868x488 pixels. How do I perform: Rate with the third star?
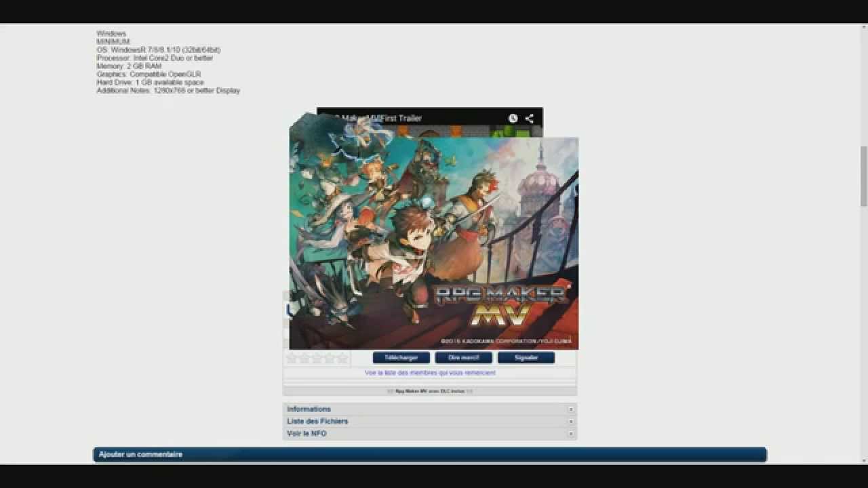(x=317, y=358)
